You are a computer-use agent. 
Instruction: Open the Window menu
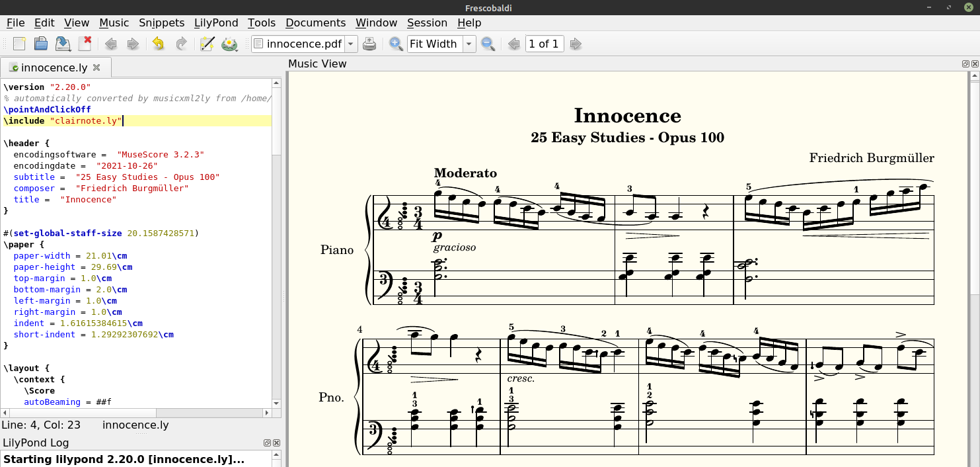click(377, 22)
